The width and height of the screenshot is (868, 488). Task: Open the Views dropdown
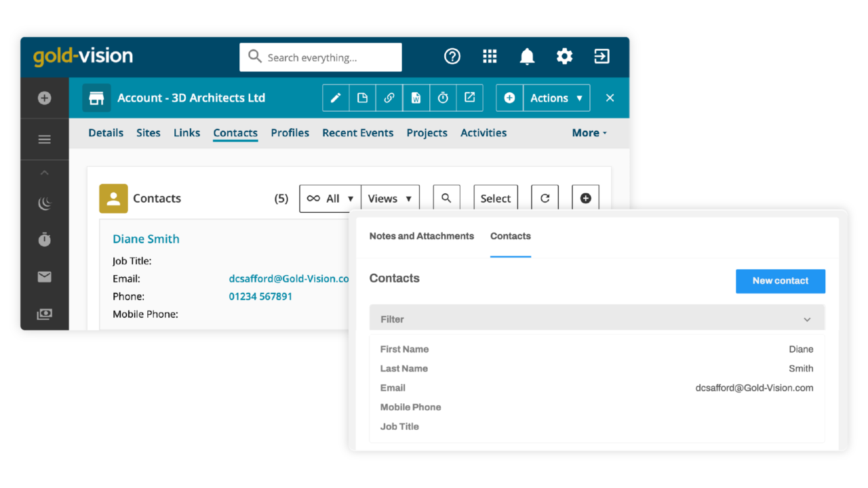click(x=390, y=199)
